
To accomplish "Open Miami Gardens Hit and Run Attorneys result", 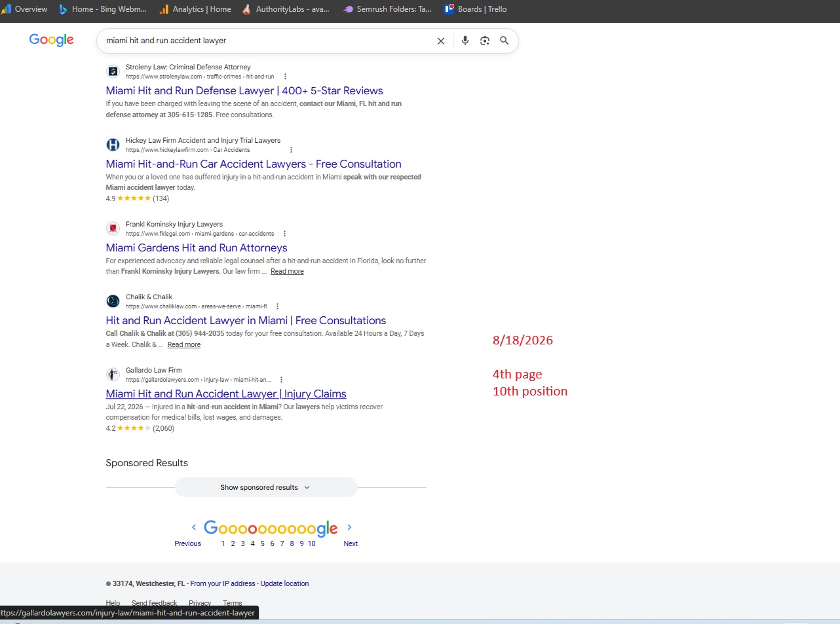I will click(197, 248).
